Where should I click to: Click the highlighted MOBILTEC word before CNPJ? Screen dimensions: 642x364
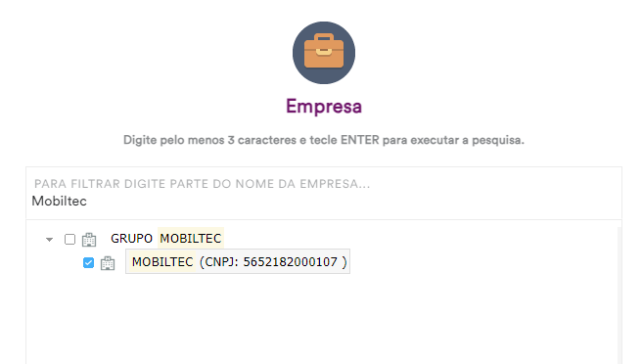[162, 262]
